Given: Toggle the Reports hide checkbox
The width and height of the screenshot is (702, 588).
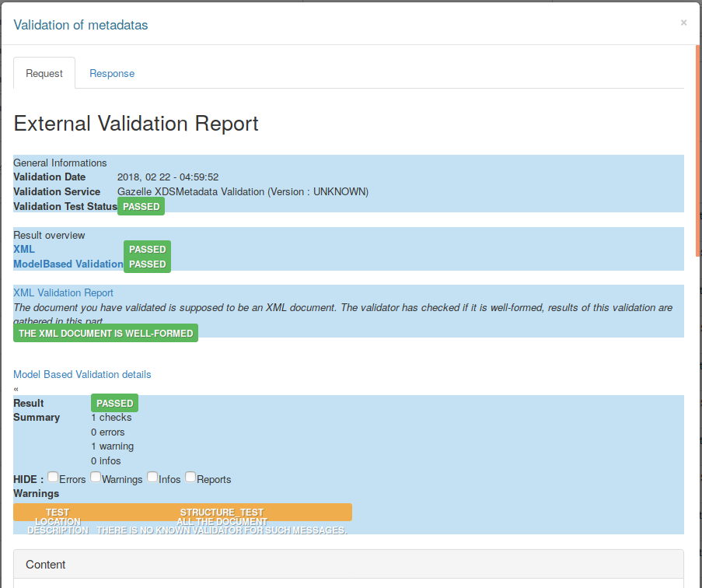Looking at the screenshot, I should click(190, 477).
